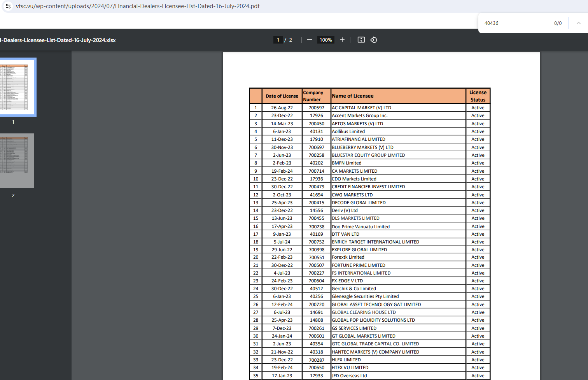Viewport: 588px width, 380px height.
Task: Click the current page number field
Action: coord(278,40)
